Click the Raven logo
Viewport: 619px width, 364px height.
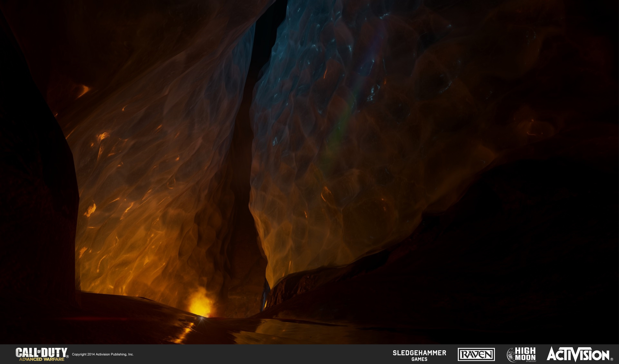(476, 354)
